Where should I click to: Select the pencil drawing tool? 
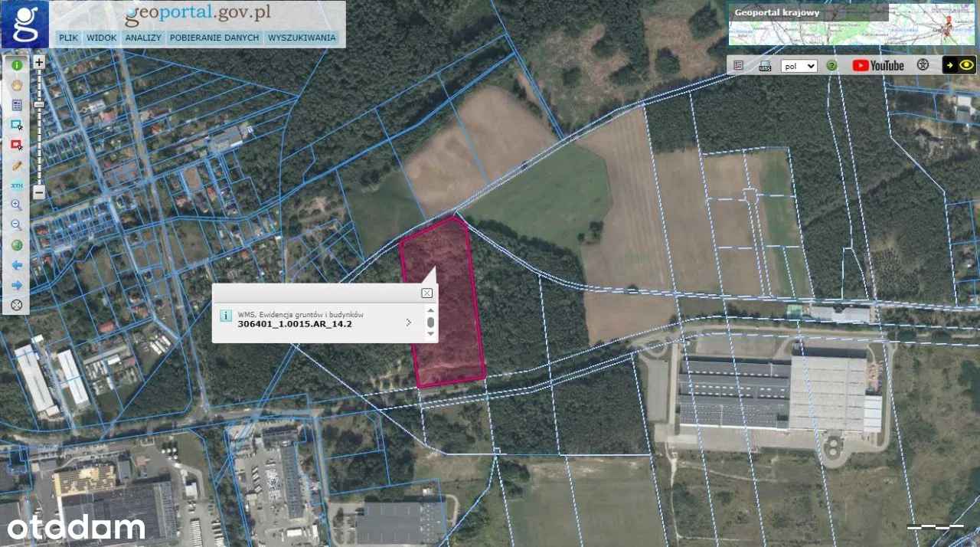[16, 165]
